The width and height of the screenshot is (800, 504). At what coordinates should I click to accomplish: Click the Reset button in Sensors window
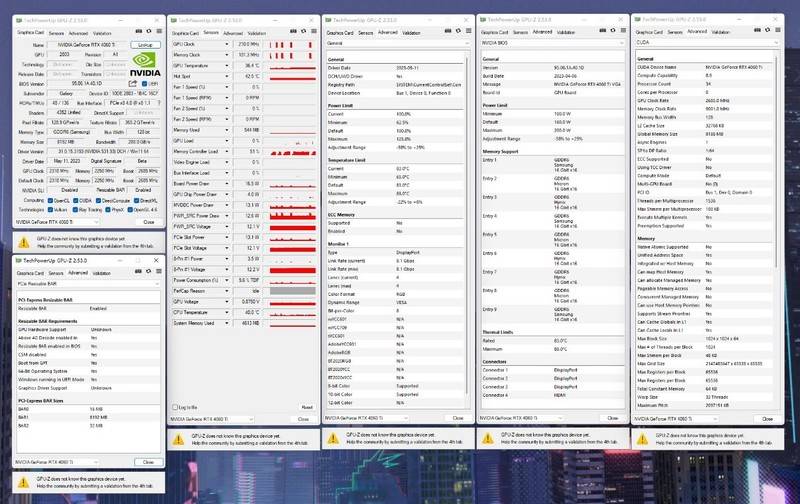point(308,407)
